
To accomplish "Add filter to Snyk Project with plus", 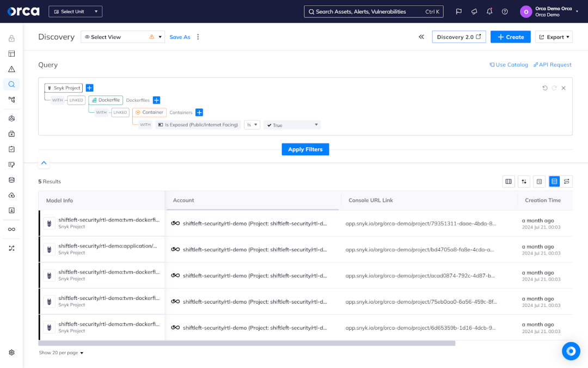I will (x=90, y=88).
